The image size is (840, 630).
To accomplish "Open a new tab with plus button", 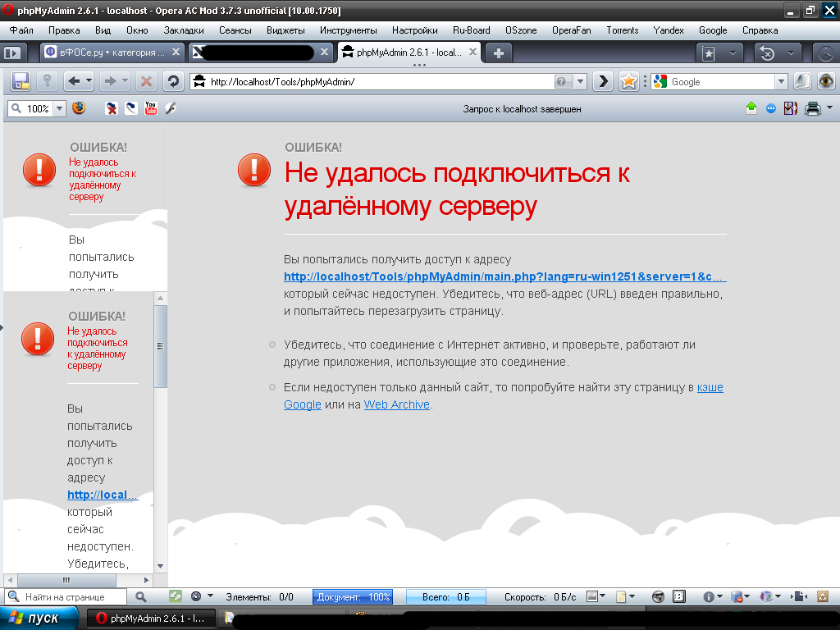I will pos(498,52).
